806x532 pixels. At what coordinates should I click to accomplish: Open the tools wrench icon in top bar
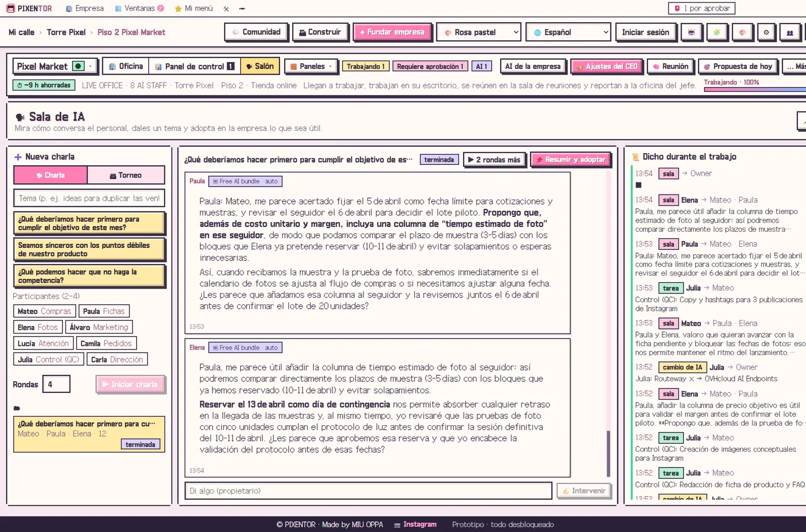click(x=226, y=9)
